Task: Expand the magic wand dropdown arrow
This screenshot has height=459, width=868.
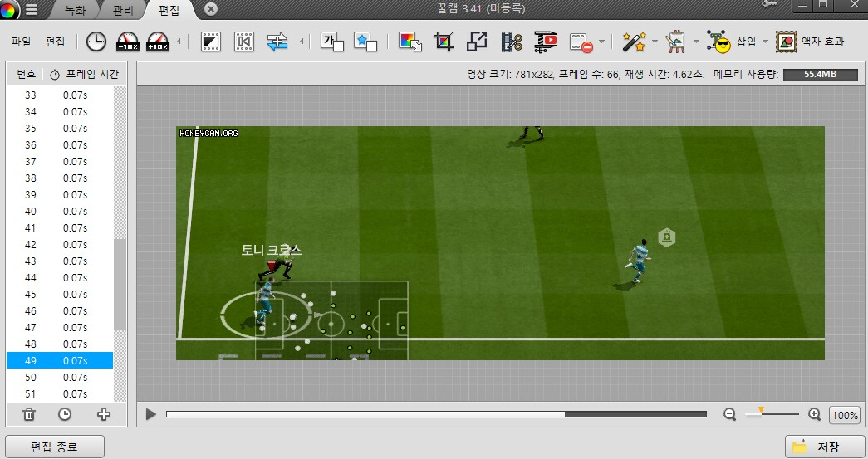Action: (655, 41)
